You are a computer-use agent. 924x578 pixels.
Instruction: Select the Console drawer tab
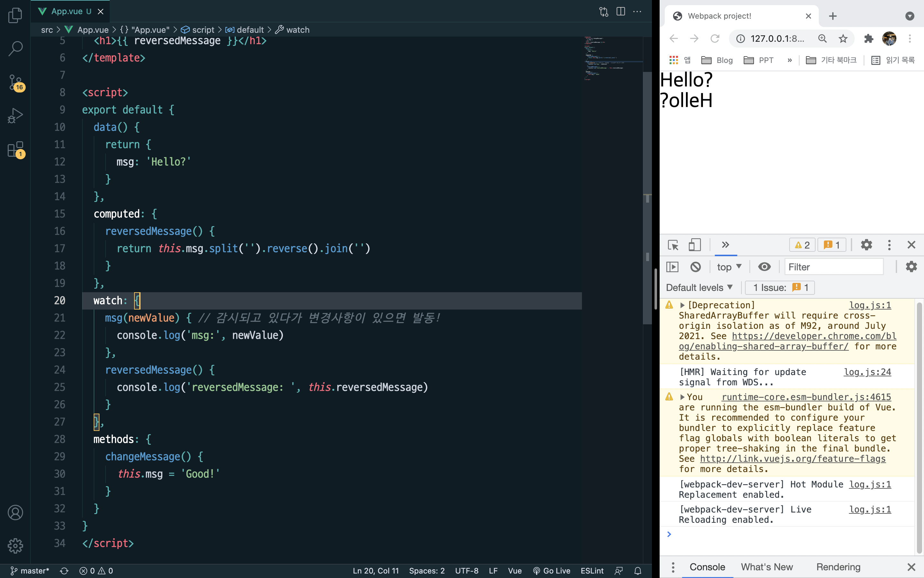coord(707,567)
